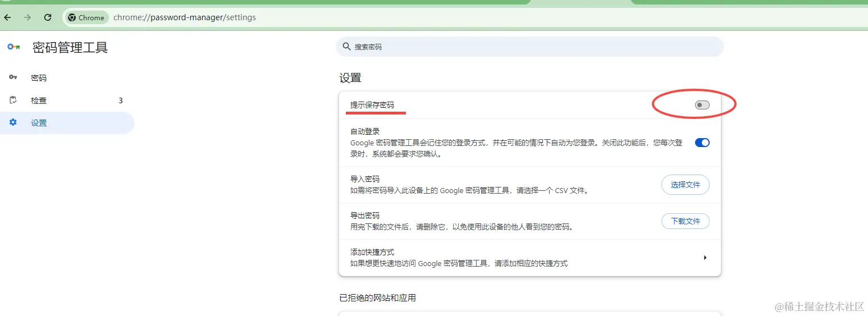Click the gear icon beside 设置
This screenshot has height=316, width=868.
(13, 122)
